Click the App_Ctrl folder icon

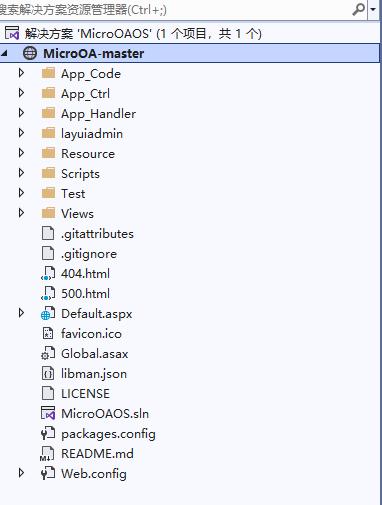[x=48, y=93]
